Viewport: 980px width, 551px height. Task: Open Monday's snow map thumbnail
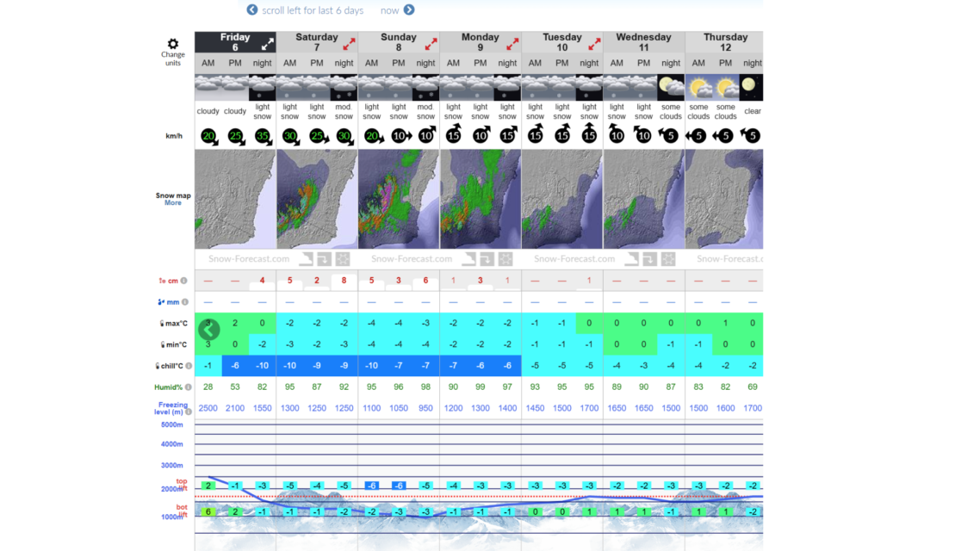click(480, 200)
